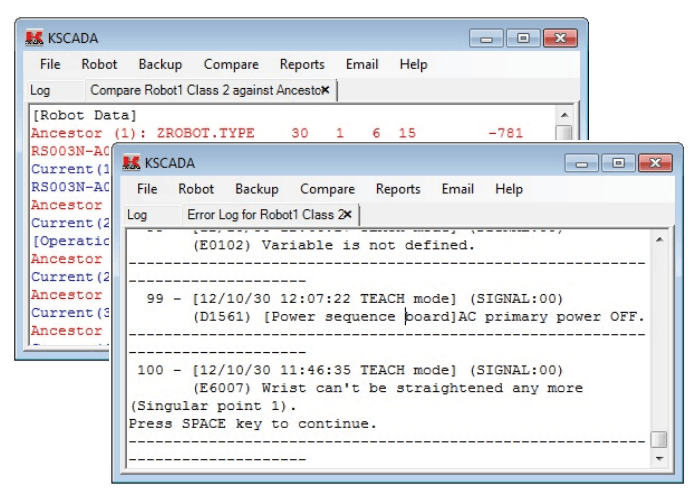The width and height of the screenshot is (697, 496).
Task: Switch to the Log tab in front window
Action: pos(137,215)
